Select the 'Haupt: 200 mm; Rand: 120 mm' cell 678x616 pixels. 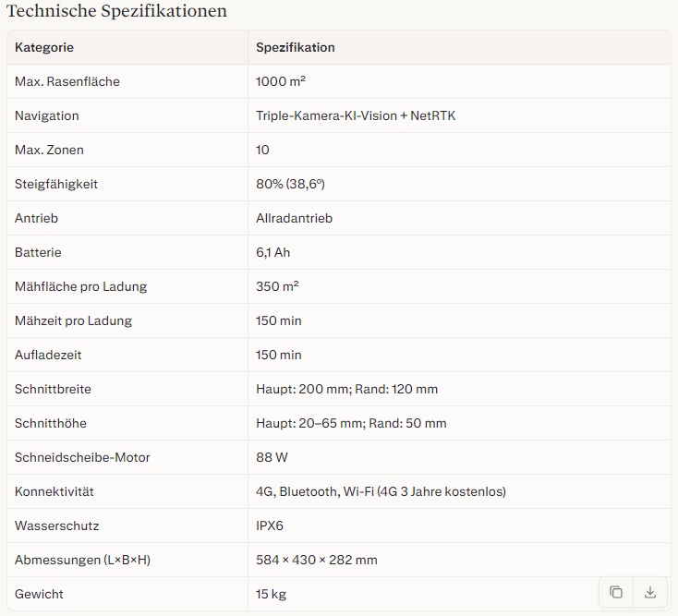(346, 389)
